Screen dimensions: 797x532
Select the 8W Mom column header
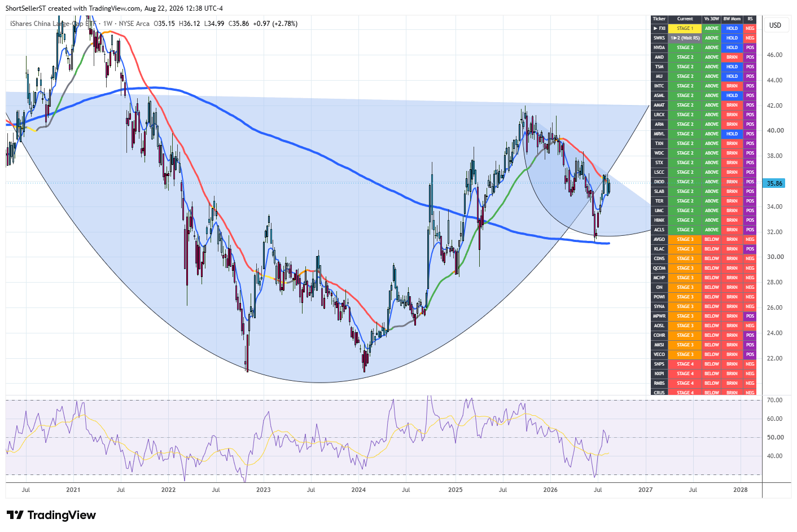coord(732,19)
